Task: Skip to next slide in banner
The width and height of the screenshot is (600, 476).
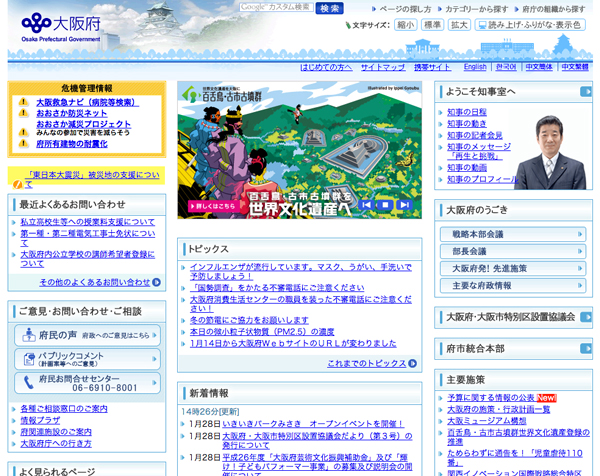Action: [x=403, y=205]
